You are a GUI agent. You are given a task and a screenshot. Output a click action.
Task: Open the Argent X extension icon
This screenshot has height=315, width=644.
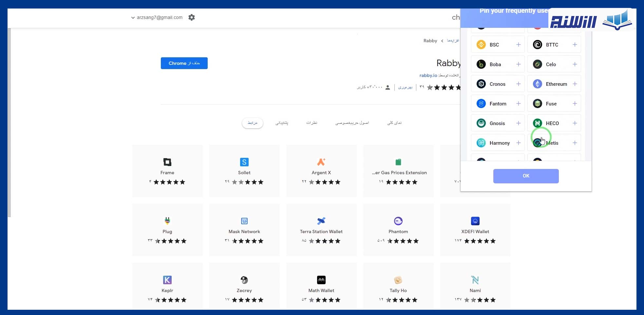pos(321,162)
